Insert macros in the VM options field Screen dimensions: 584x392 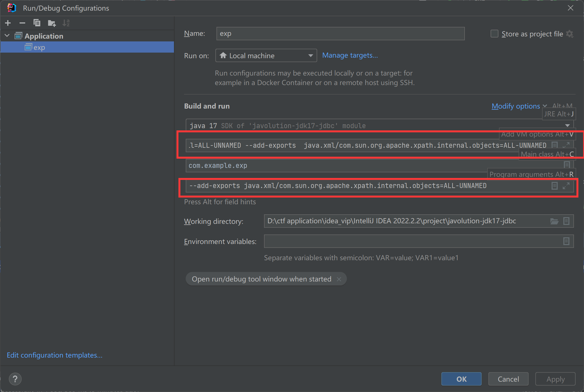pos(555,145)
